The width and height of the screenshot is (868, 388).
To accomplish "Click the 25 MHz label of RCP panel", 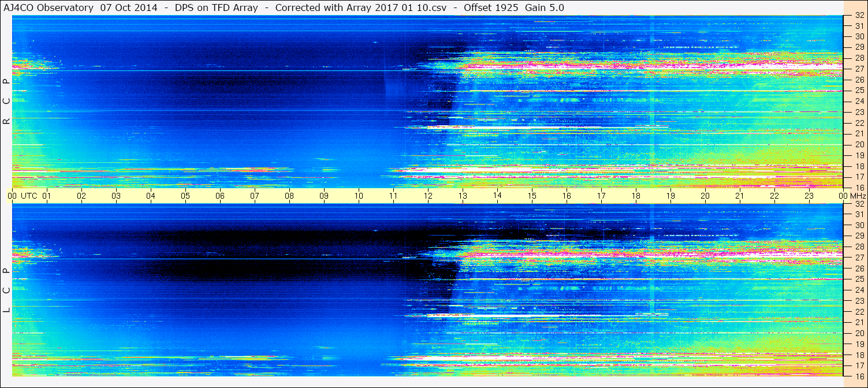I will click(859, 91).
